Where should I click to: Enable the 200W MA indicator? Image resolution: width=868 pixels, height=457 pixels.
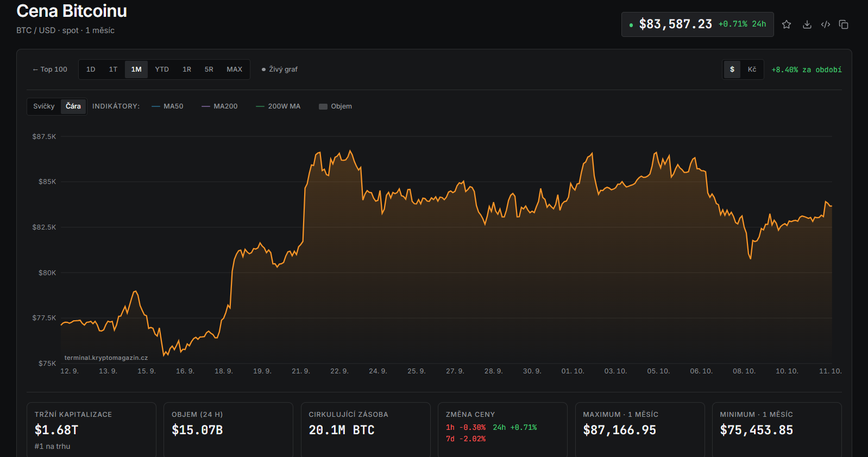(x=278, y=106)
